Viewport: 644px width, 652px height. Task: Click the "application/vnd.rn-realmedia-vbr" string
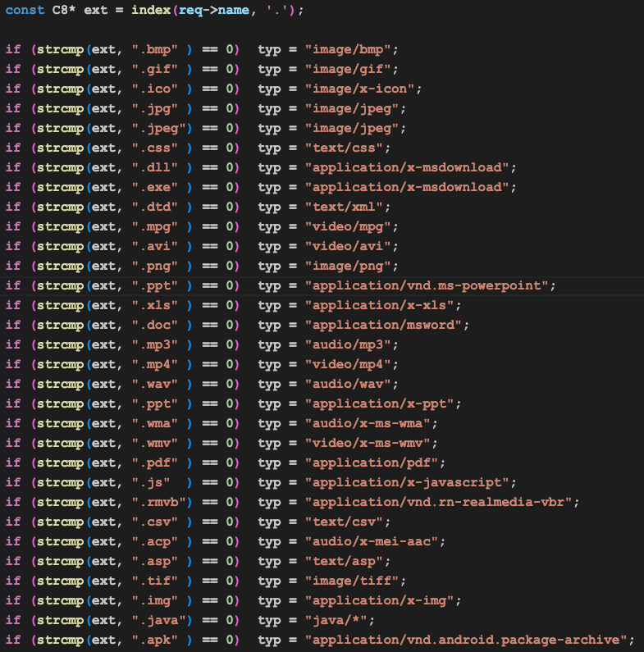[x=441, y=502]
